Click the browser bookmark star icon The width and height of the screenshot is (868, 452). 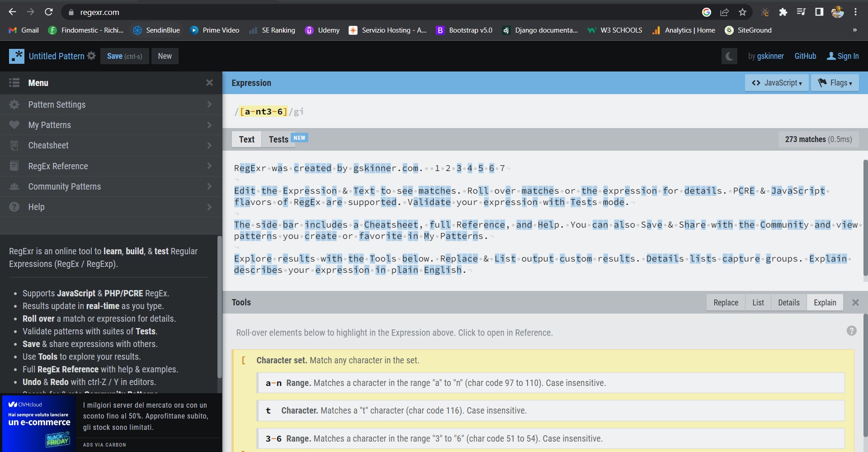pos(742,12)
